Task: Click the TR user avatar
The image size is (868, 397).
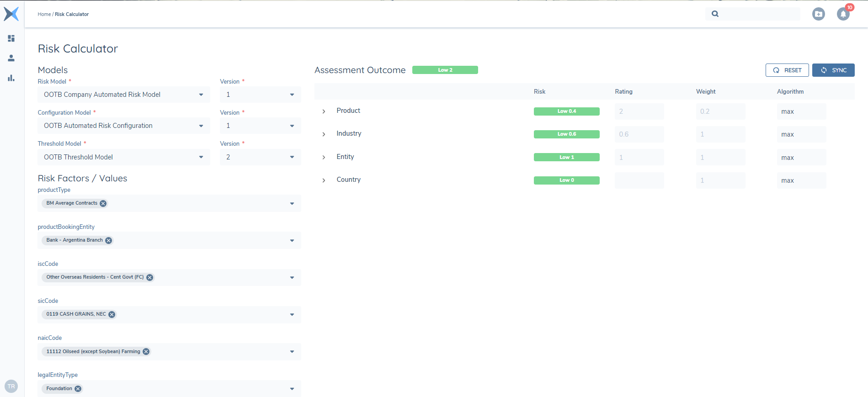Action: pyautogui.click(x=11, y=386)
